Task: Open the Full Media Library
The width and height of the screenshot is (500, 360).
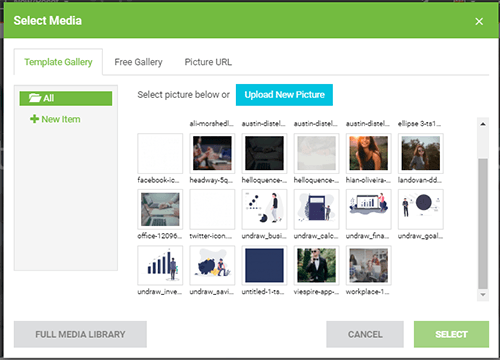Action: (x=80, y=334)
